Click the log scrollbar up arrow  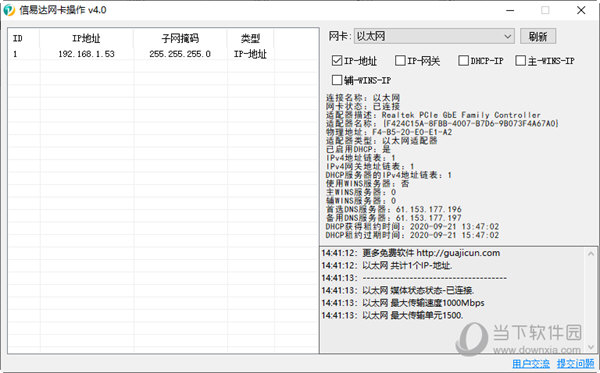coord(590,254)
